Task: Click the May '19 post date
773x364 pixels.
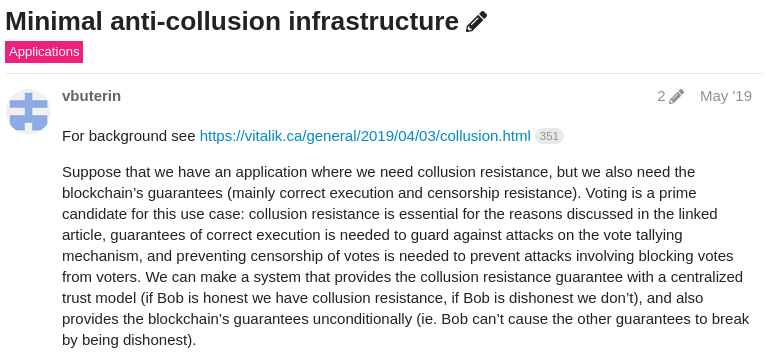Action: [726, 96]
